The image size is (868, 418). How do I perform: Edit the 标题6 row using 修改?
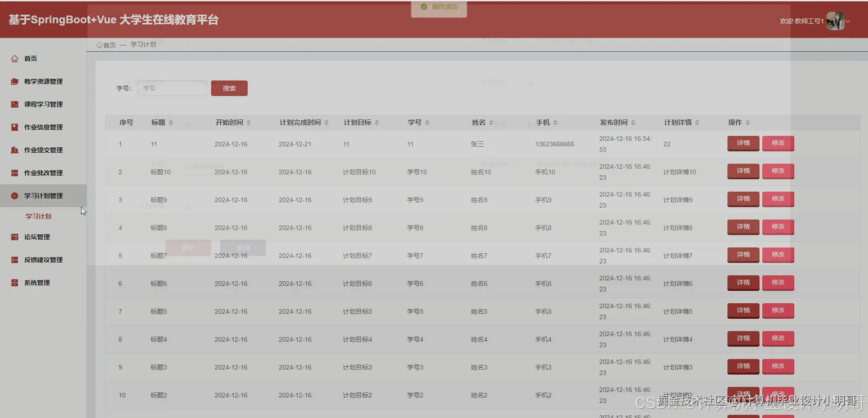click(x=778, y=283)
